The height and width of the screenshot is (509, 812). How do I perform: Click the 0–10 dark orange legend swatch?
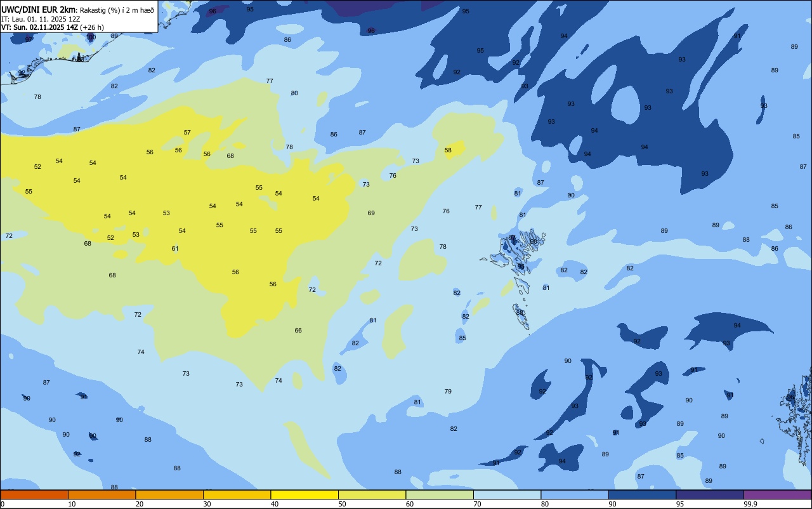(34, 494)
